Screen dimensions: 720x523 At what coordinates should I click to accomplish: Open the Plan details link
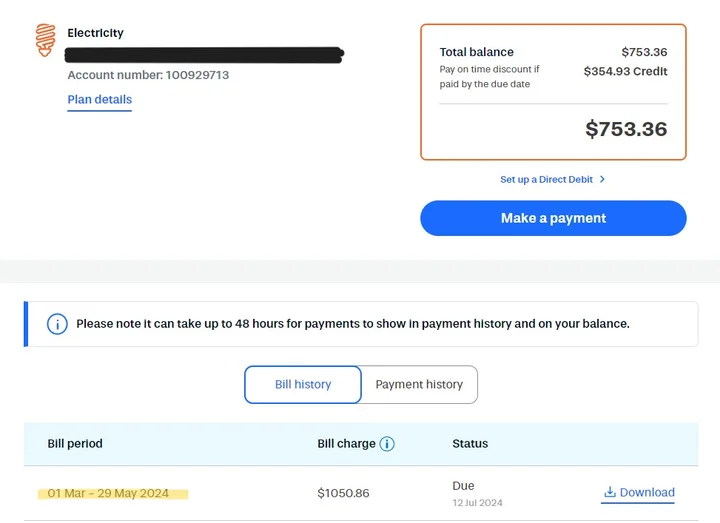pyautogui.click(x=99, y=100)
